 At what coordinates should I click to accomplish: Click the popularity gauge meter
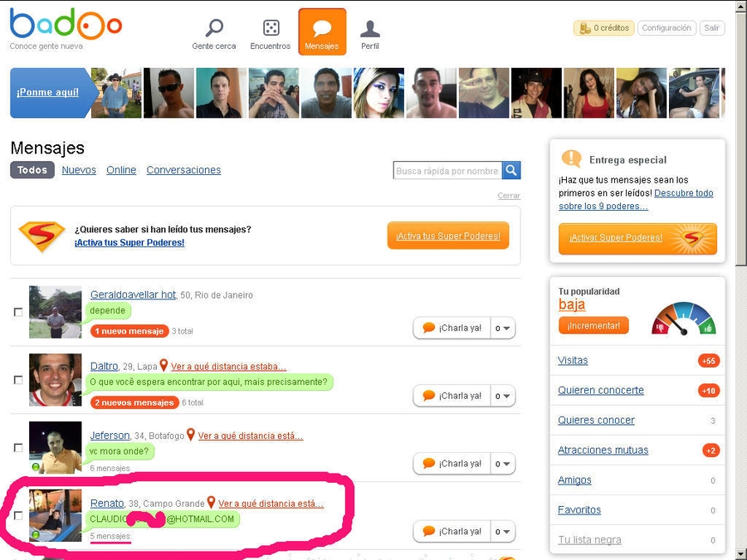pyautogui.click(x=683, y=319)
